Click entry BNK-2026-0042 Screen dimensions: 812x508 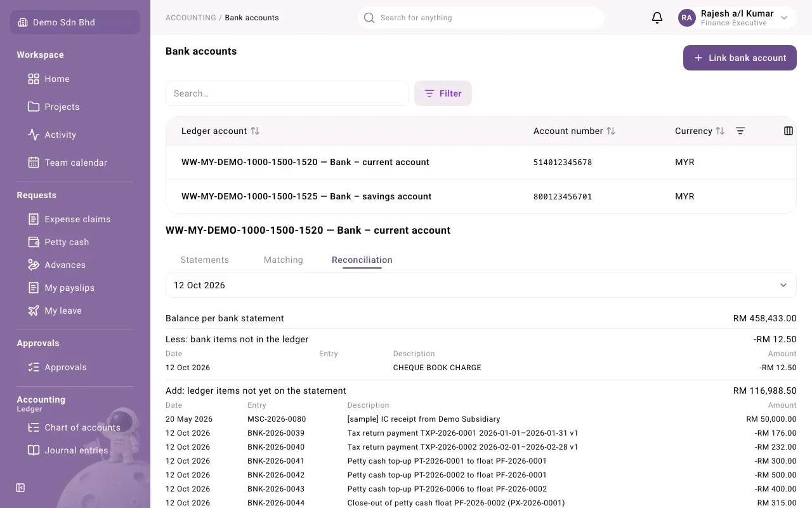pos(276,475)
